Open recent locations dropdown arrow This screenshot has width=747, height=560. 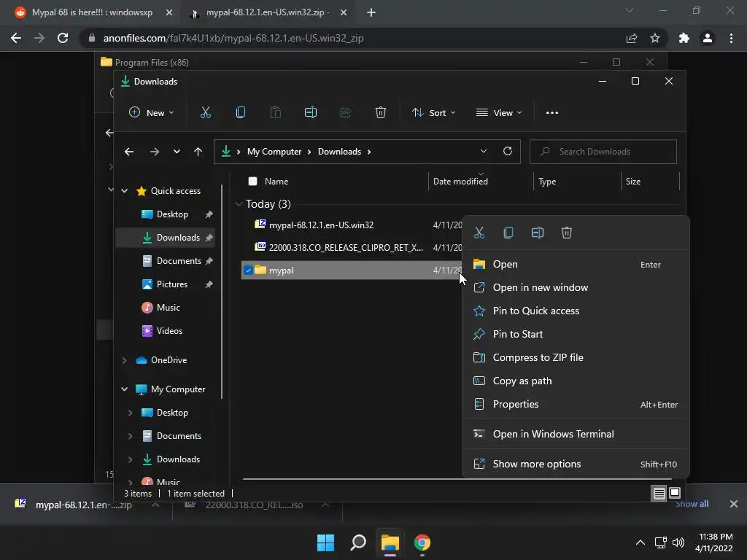click(x=177, y=152)
